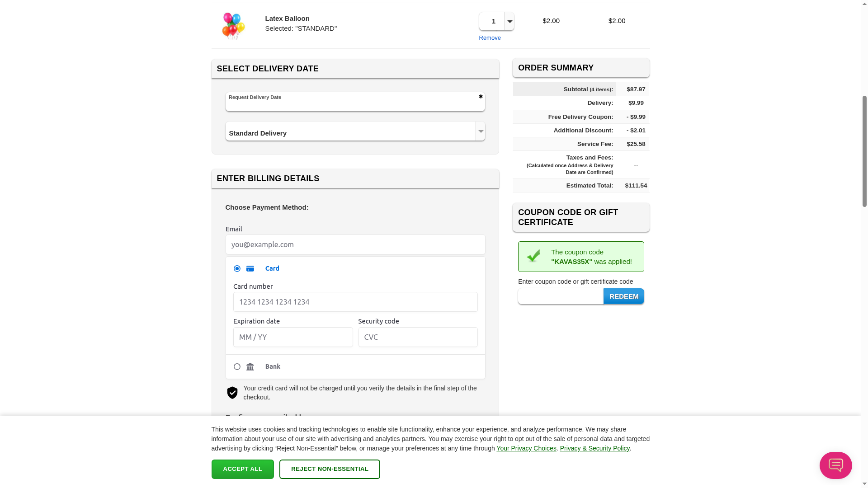The width and height of the screenshot is (868, 488).
Task: Click the credit card icon
Action: pos(250,269)
